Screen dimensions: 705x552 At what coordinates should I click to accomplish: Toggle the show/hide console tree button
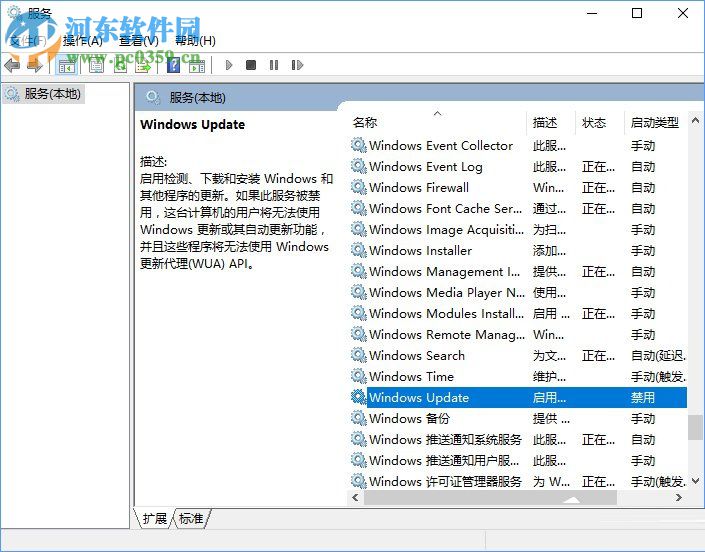[67, 66]
